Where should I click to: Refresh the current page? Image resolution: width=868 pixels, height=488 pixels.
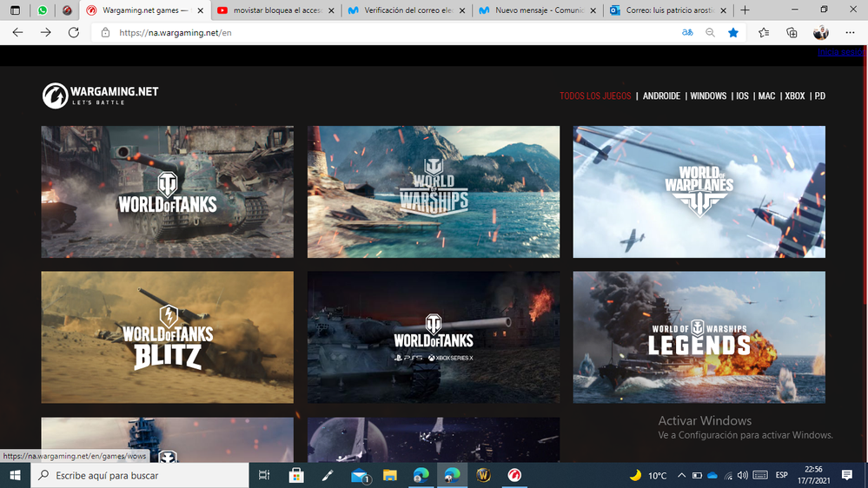pos(74,32)
